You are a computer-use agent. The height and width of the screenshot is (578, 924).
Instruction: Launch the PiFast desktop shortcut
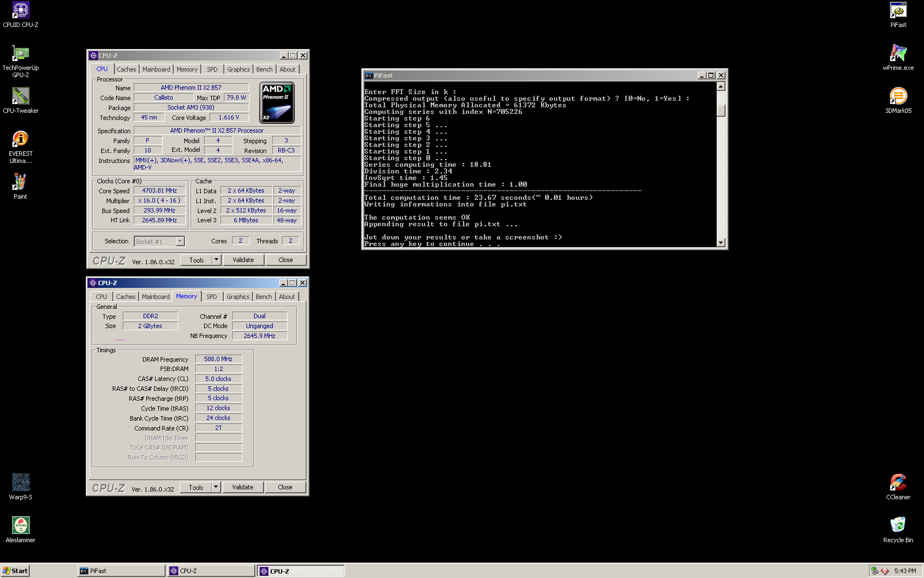(898, 15)
